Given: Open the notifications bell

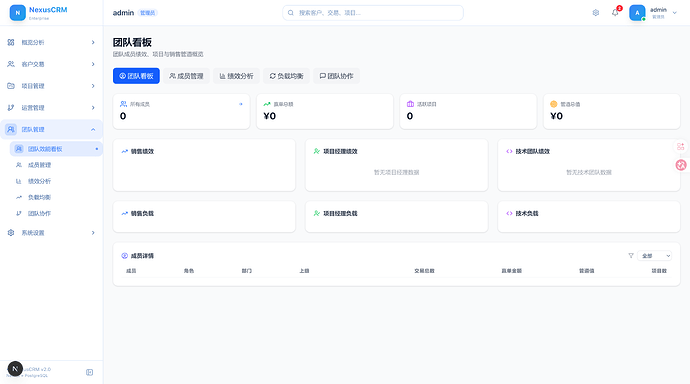Looking at the screenshot, I should point(615,13).
